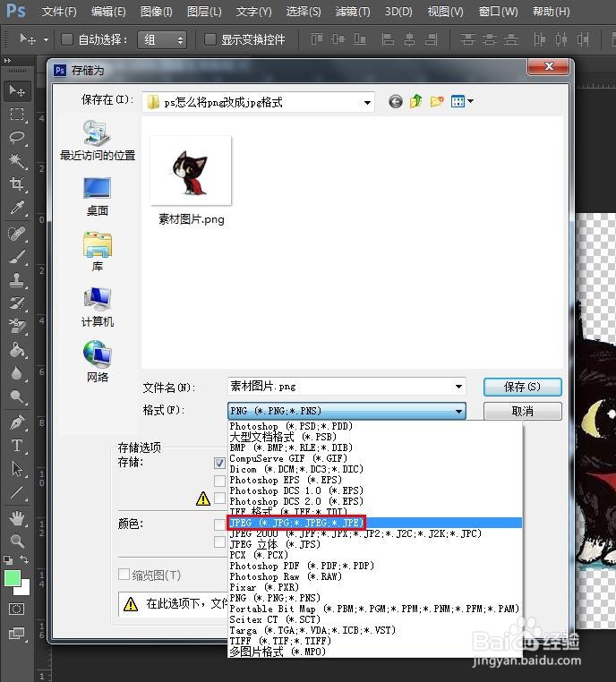Viewport: 616px width, 682px height.
Task: Open the auto-select group dropdown
Action: point(162,40)
